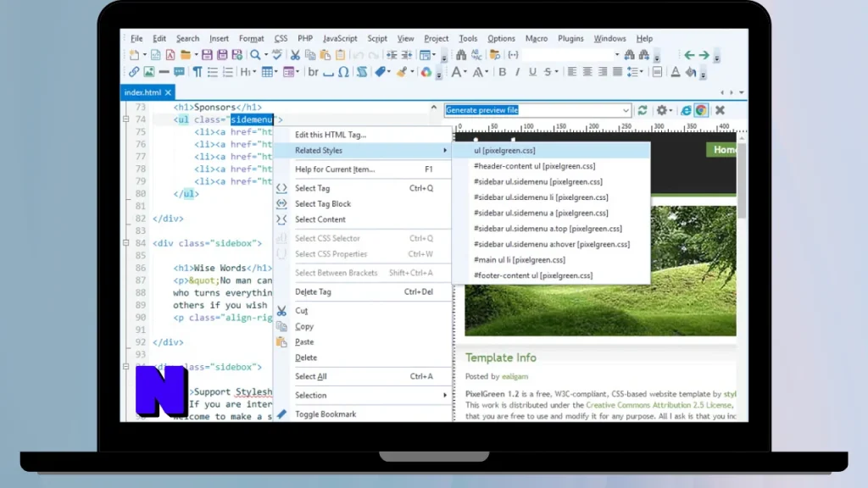Screen dimensions: 868x488
Task: Navigate forward with the green right arrow
Action: coord(704,55)
